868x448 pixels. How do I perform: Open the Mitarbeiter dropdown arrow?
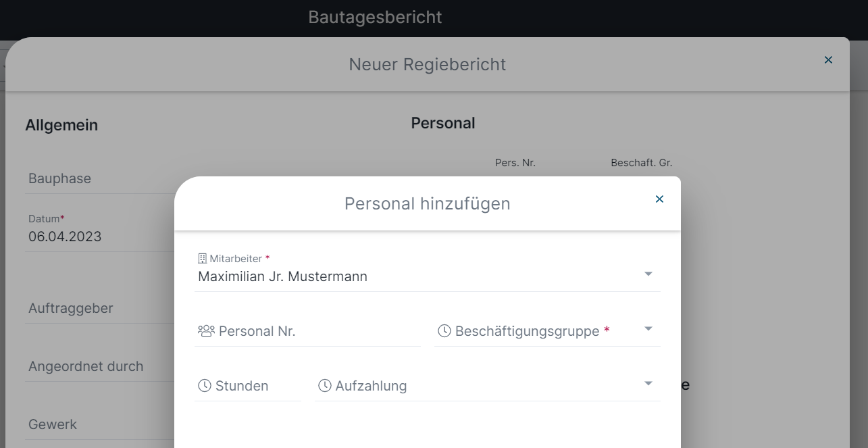[x=648, y=274]
